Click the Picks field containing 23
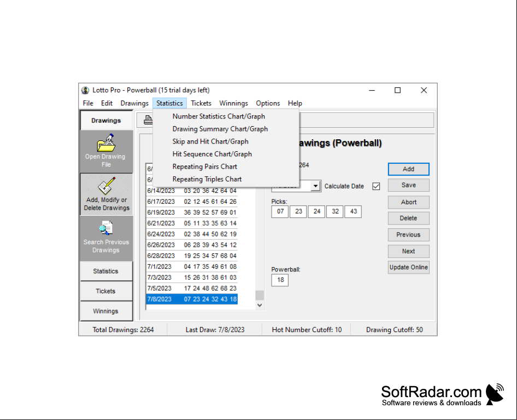517x420 pixels. click(298, 211)
